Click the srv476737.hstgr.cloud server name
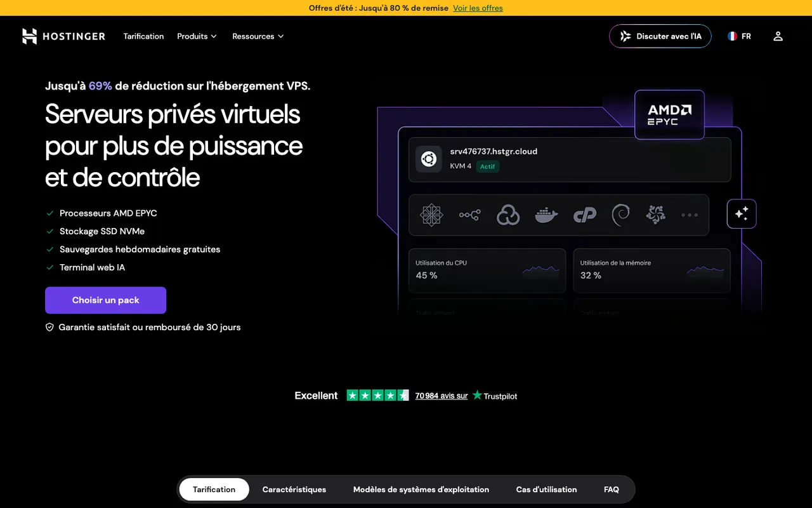Image resolution: width=812 pixels, height=508 pixels. click(494, 151)
